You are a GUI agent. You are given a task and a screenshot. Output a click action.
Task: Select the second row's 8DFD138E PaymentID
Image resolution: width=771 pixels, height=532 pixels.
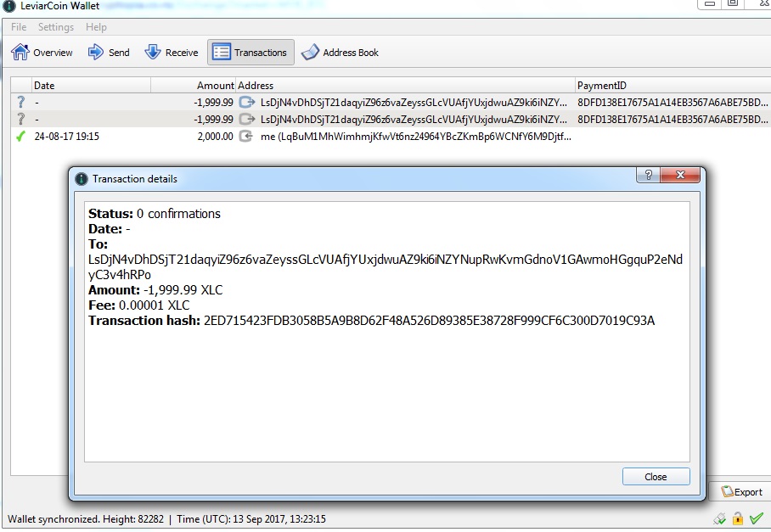coord(673,120)
